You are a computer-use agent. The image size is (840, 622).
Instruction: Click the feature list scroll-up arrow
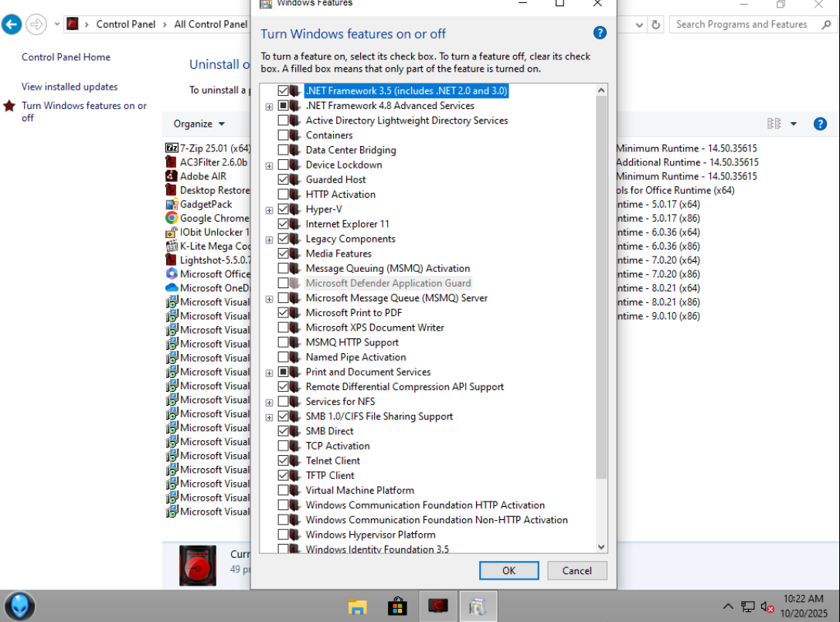click(x=601, y=90)
